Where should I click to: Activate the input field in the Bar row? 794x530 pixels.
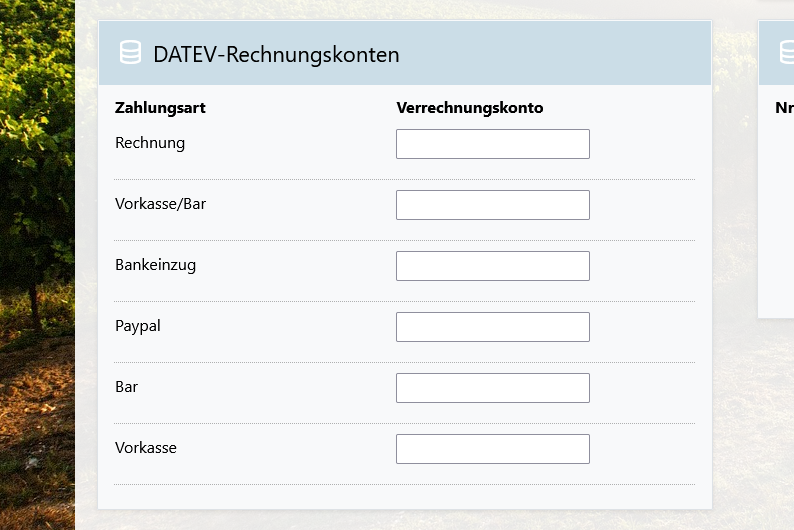pyautogui.click(x=492, y=388)
